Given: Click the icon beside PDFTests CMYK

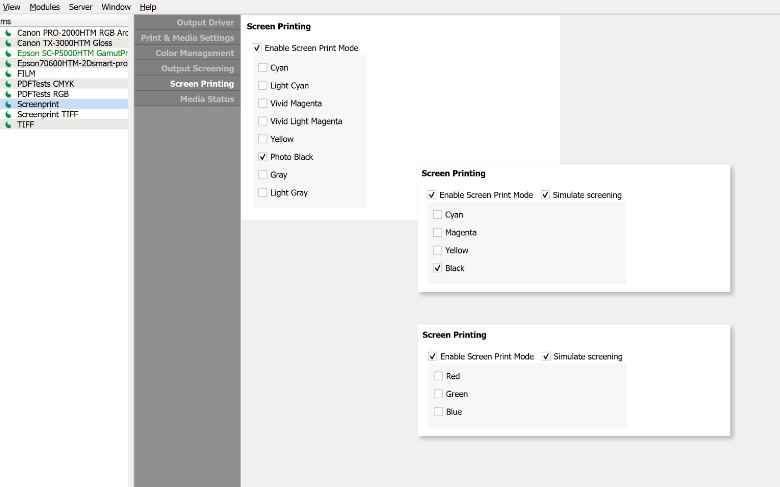Looking at the screenshot, I should pos(8,84).
